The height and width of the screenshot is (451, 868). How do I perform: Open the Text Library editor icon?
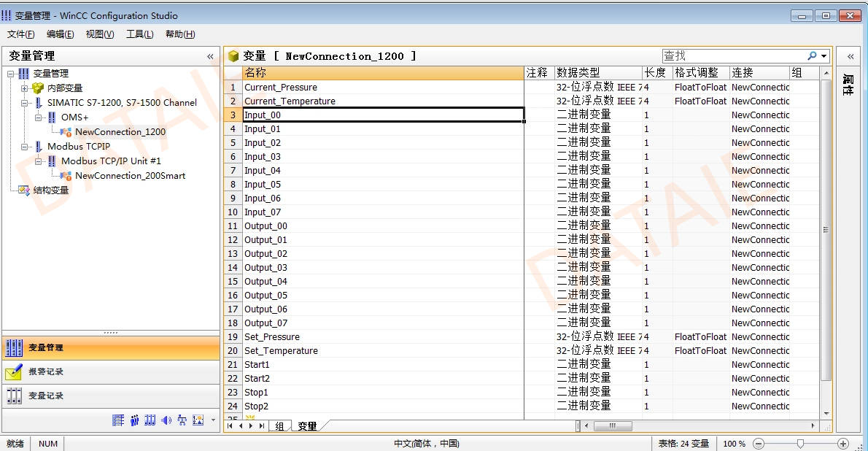coord(118,420)
